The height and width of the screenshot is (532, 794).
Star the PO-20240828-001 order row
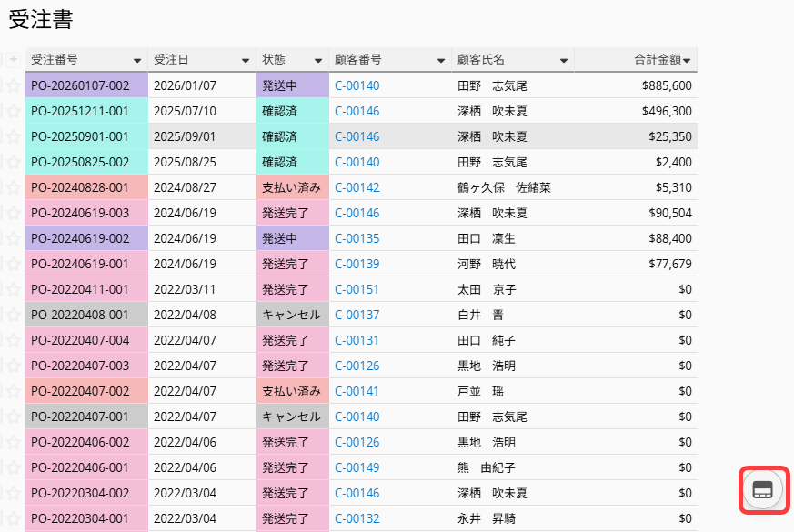13,187
